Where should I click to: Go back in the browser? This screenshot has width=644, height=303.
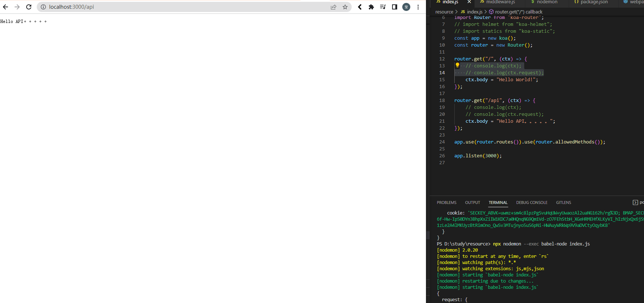[5, 7]
